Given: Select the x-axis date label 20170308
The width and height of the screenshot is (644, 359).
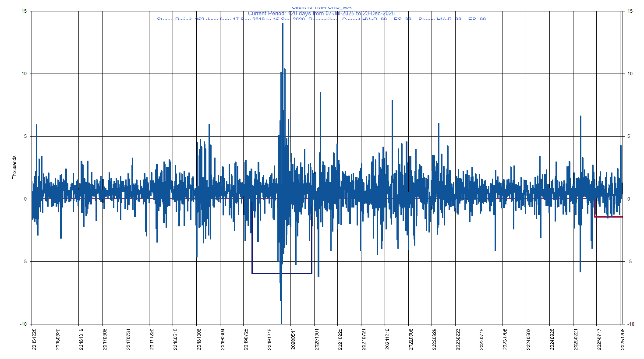Looking at the screenshot, I should pos(105,339).
